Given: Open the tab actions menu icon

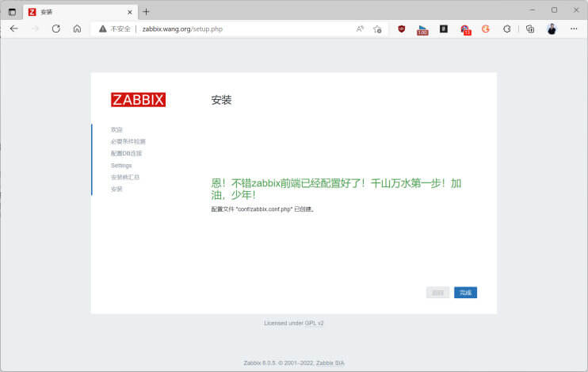Looking at the screenshot, I should tap(12, 12).
